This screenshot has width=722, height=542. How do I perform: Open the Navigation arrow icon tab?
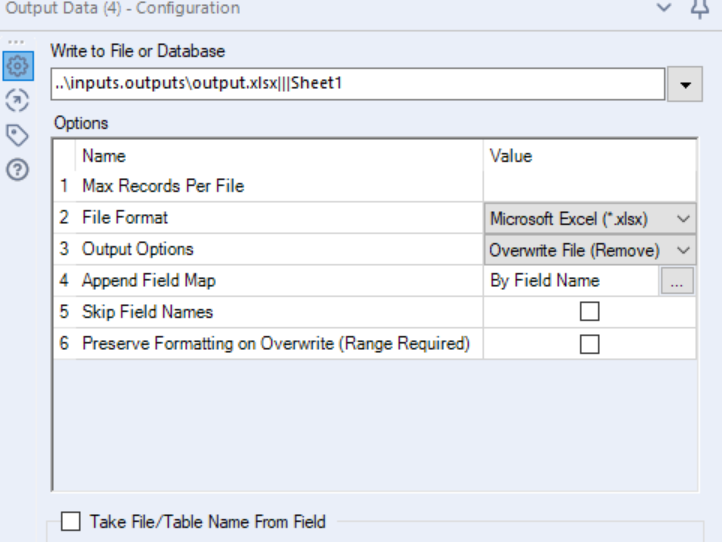click(x=16, y=100)
